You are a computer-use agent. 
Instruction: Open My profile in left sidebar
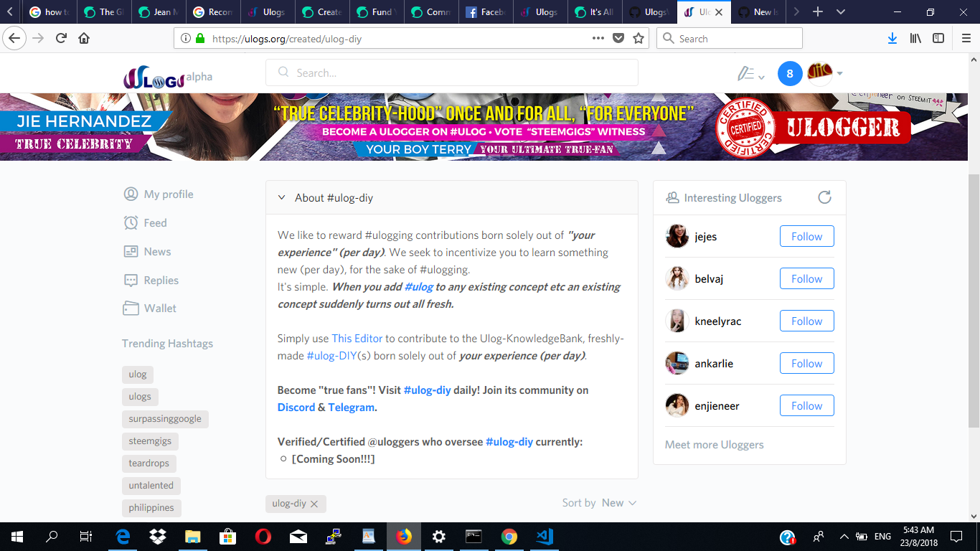[159, 194]
